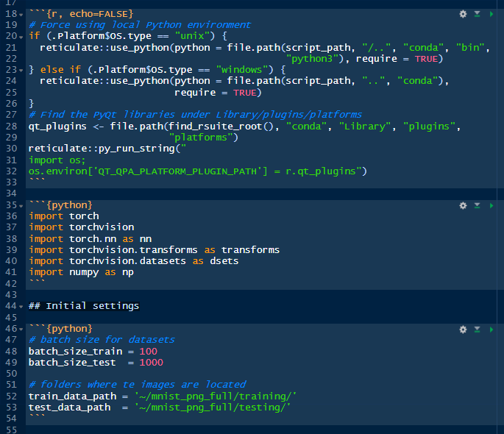This screenshot has height=434, width=504.
Task: Fold the if block at line 20
Action: 21,35
